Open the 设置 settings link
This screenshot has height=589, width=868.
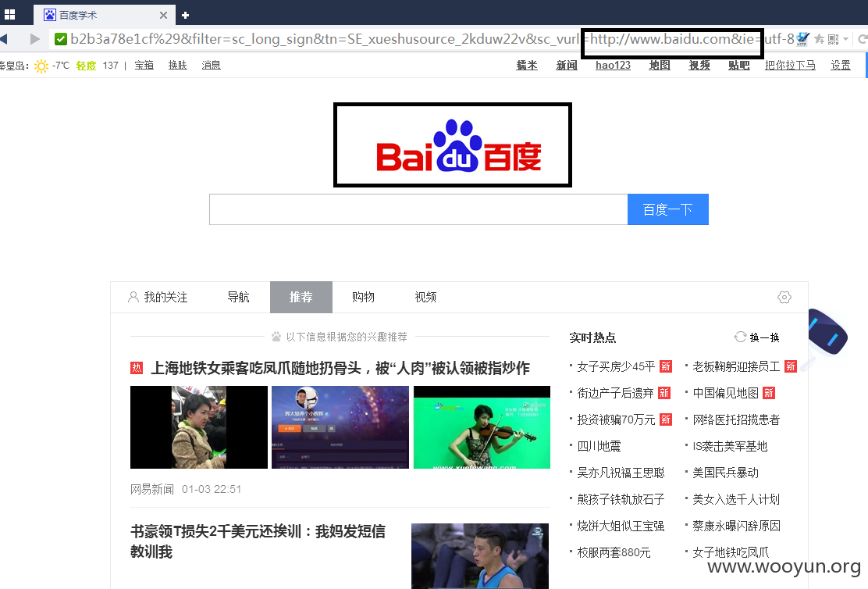coord(841,66)
